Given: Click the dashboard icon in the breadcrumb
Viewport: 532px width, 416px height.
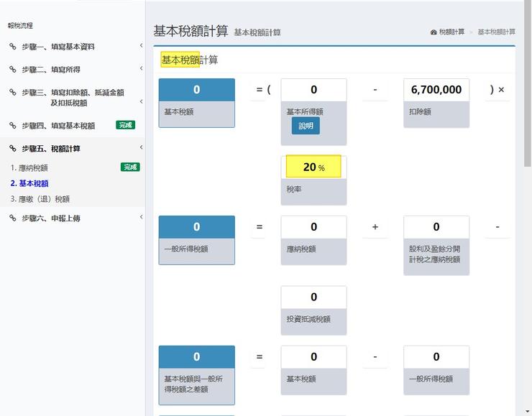Looking at the screenshot, I should click(x=434, y=32).
